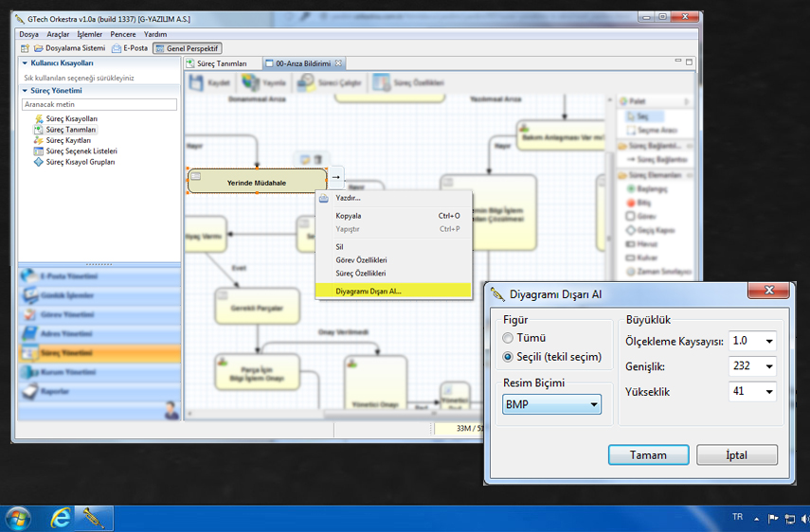This screenshot has width=810, height=532.
Task: Cancel the dialog with İptal
Action: pos(736,455)
